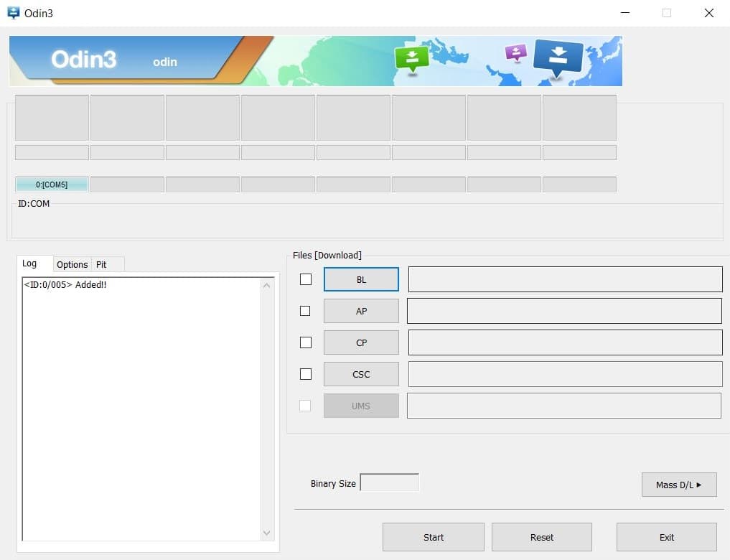Click the UMS file path field

coord(564,406)
